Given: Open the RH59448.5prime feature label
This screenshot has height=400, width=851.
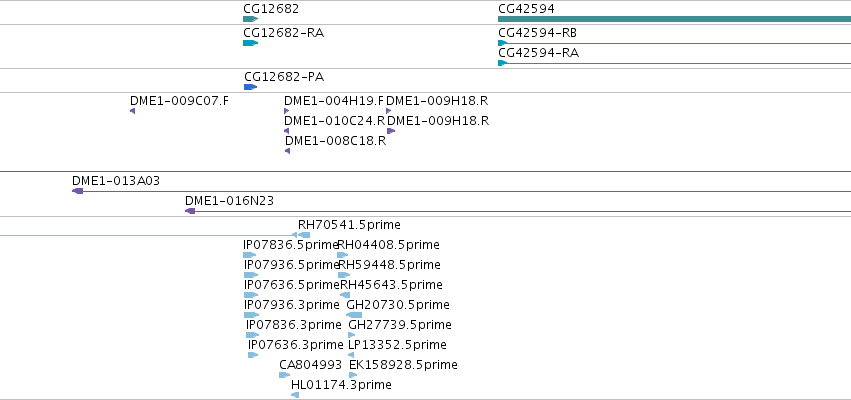Looking at the screenshot, I should 389,265.
